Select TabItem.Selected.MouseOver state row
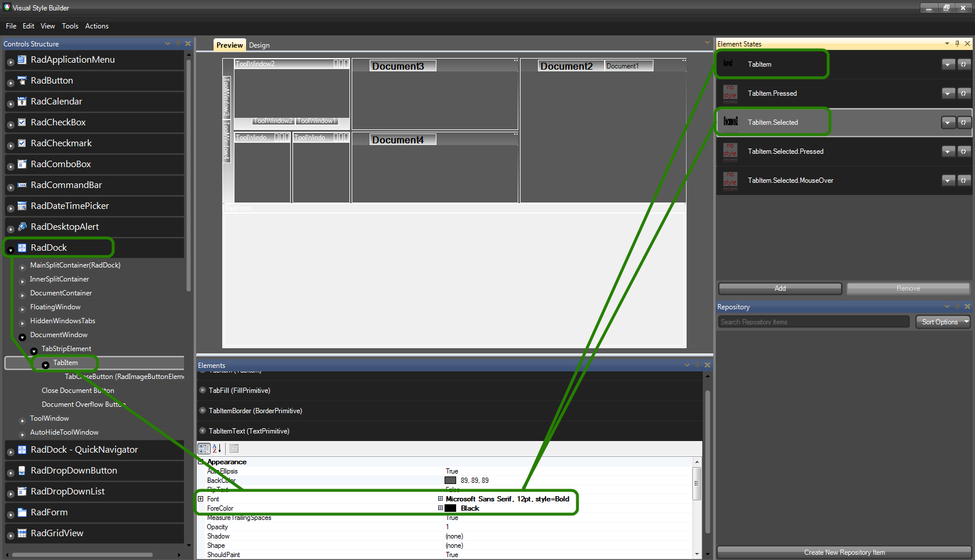Image resolution: width=975 pixels, height=560 pixels. (844, 180)
